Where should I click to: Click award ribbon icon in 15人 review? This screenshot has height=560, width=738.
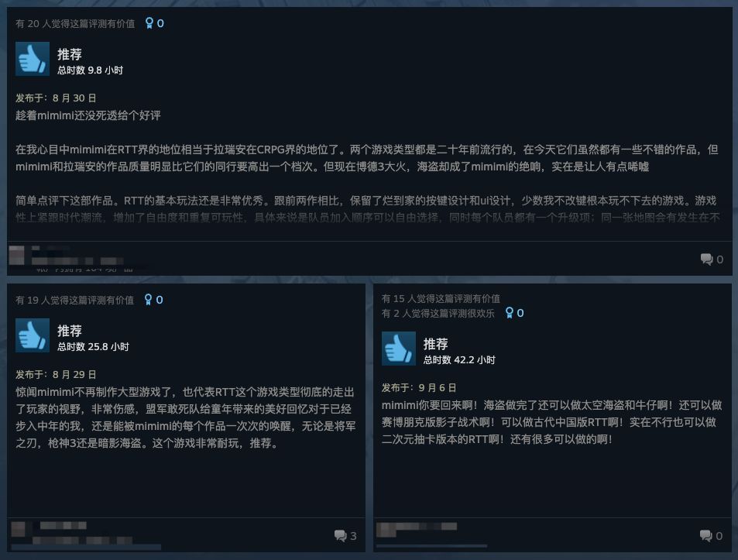click(x=510, y=313)
